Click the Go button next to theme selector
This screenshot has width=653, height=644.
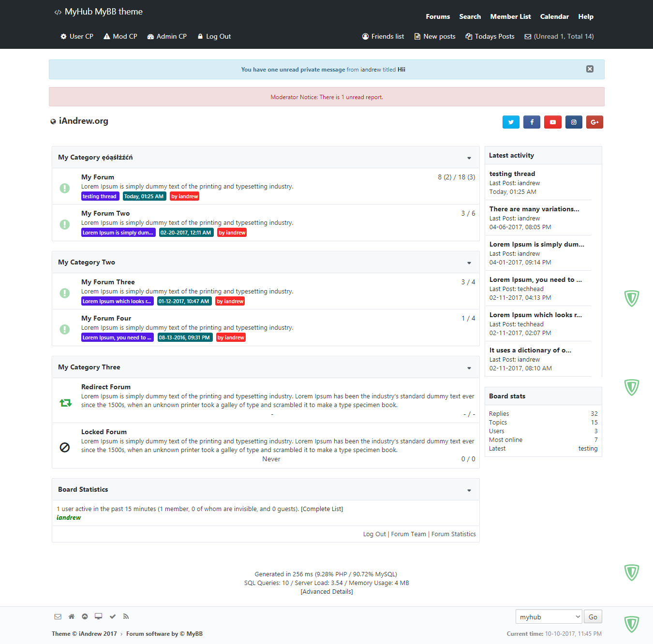593,617
